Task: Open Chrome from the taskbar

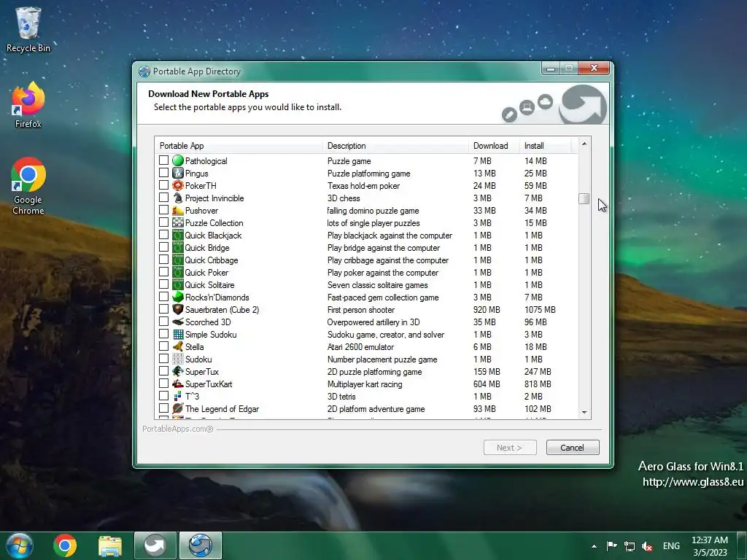Action: 65,545
